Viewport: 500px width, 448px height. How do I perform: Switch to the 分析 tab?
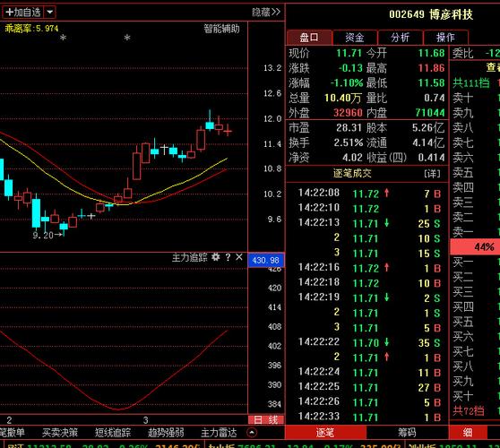tap(401, 38)
